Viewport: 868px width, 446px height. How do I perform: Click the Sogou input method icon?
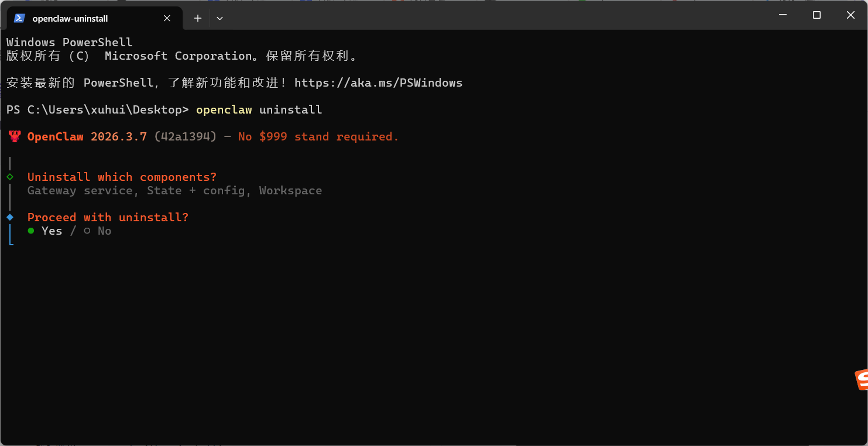860,380
